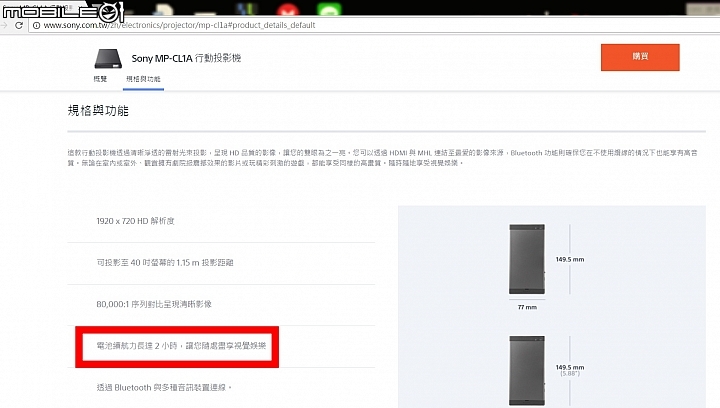Click the 149.5 mm (5.88") label

point(570,370)
